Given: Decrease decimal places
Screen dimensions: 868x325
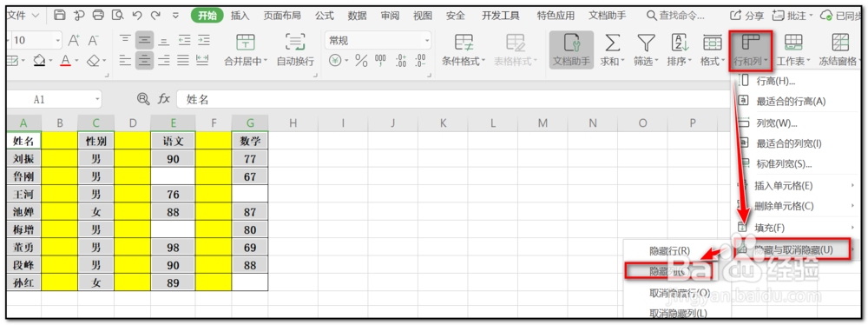Looking at the screenshot, I should (x=421, y=61).
